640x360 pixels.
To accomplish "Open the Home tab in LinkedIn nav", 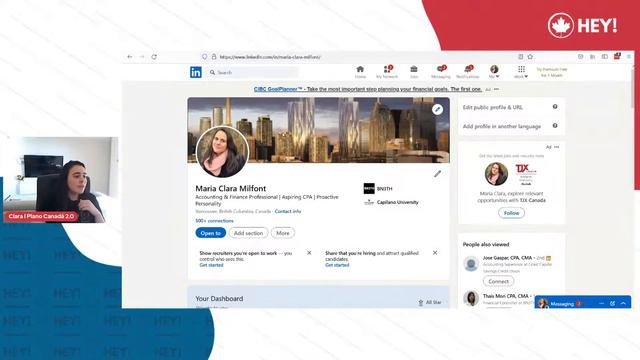I will pyautogui.click(x=360, y=72).
